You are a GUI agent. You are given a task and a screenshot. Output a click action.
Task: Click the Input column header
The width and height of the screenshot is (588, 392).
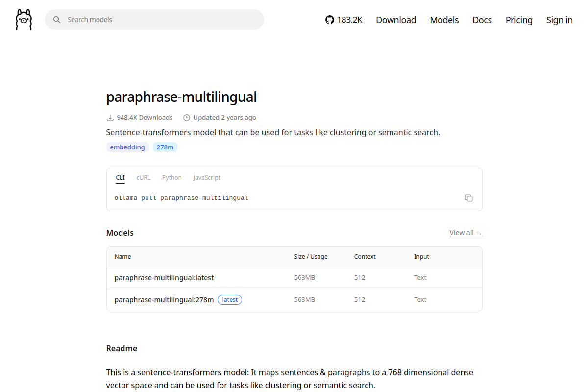[421, 257]
